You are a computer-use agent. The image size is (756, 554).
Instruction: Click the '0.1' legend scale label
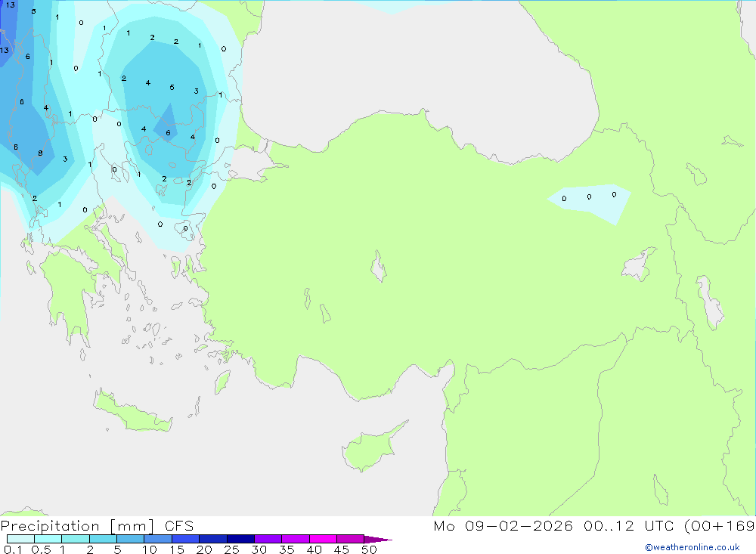13,549
